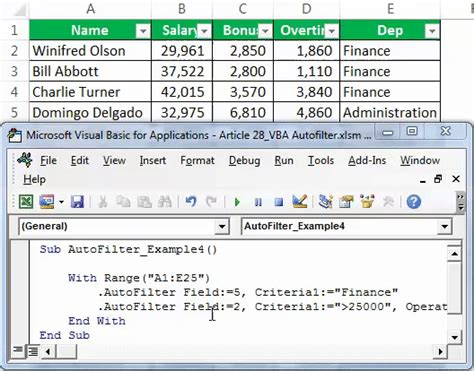This screenshot has height=371, width=474.
Task: Click the cell Winifred Olson
Action: tap(90, 51)
